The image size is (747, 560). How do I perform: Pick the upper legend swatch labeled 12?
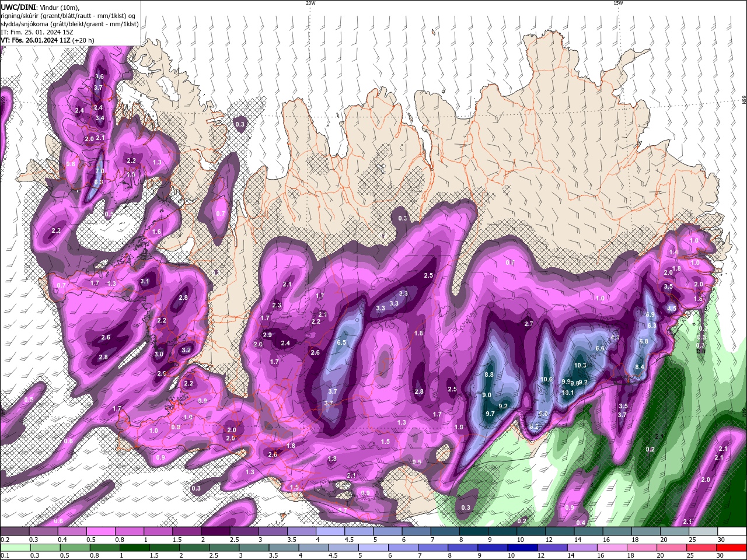click(559, 531)
